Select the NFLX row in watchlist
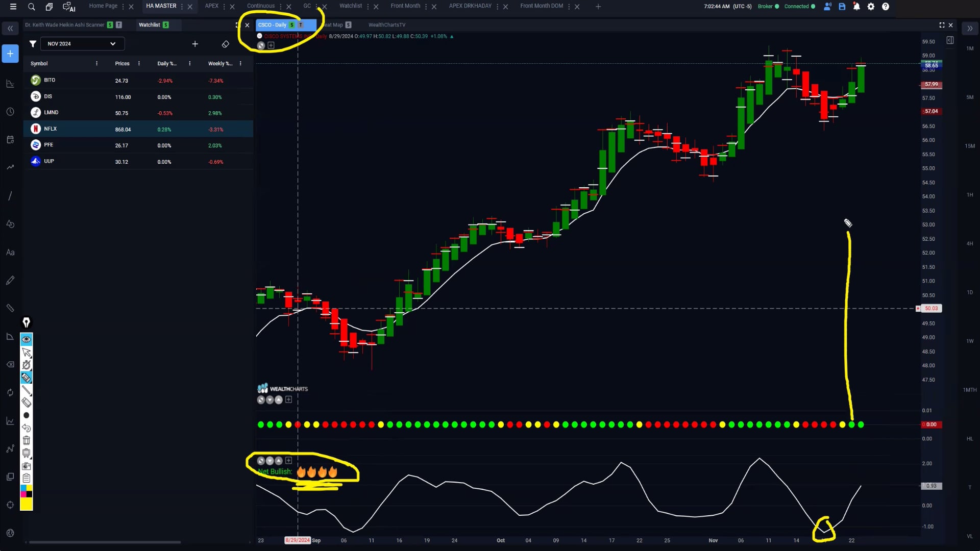 point(138,129)
